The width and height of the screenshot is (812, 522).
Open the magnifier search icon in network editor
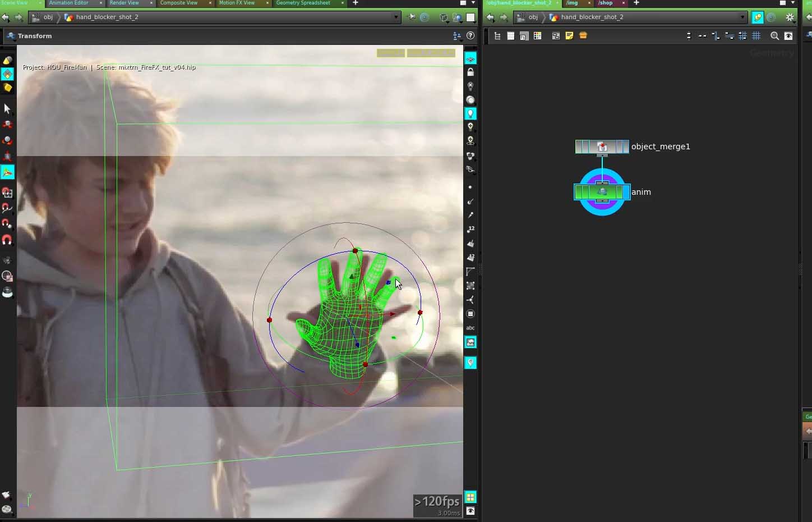tap(774, 36)
